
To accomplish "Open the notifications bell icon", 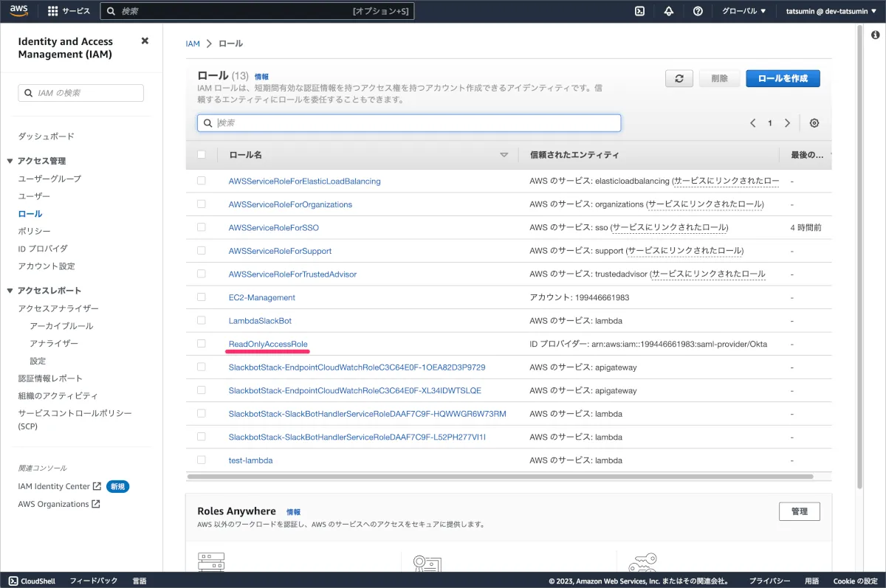I will 669,11.
